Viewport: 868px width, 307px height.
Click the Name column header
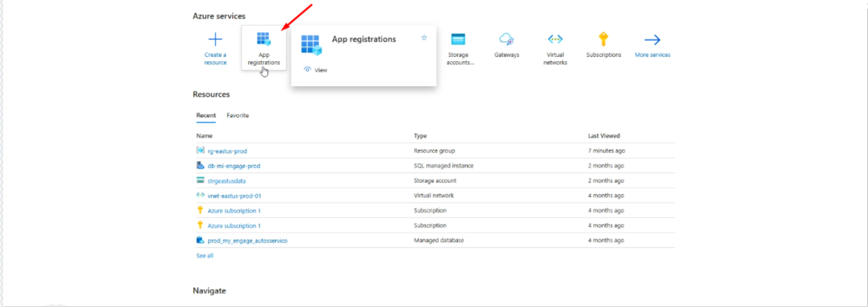(x=204, y=135)
